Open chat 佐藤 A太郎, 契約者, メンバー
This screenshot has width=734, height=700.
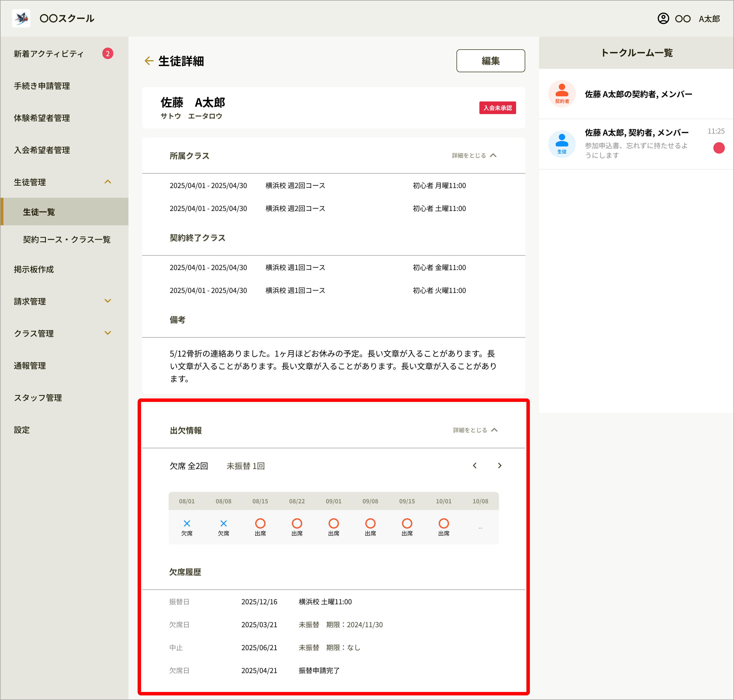point(636,144)
